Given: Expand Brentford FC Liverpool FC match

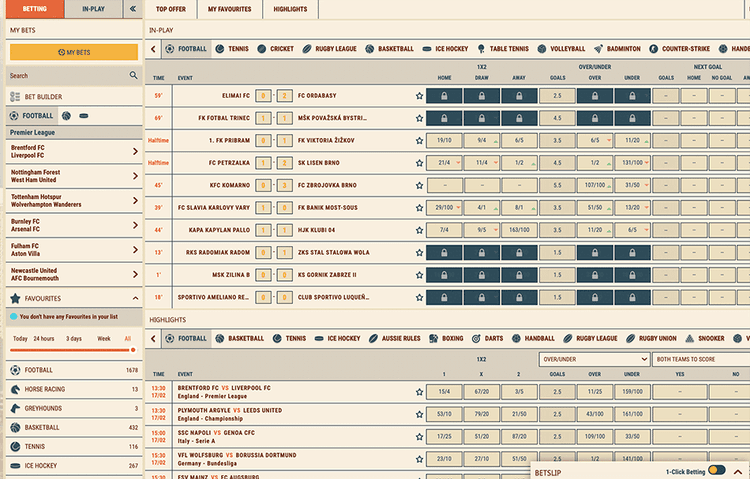Looking at the screenshot, I should (74, 152).
